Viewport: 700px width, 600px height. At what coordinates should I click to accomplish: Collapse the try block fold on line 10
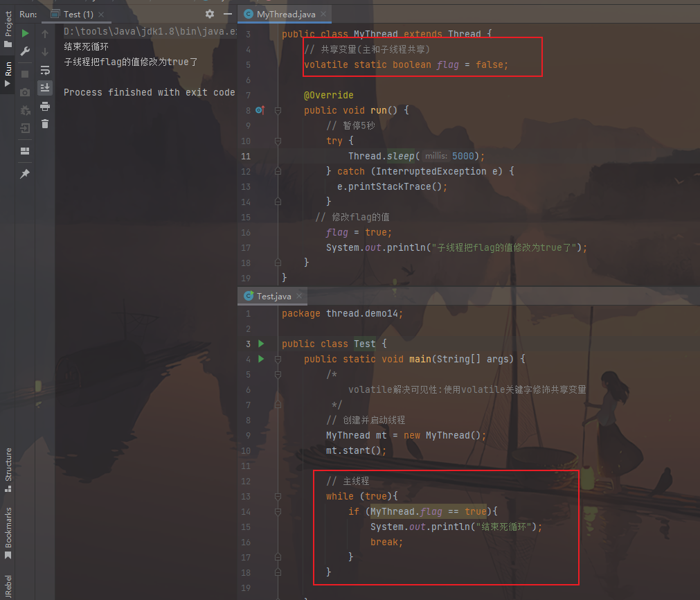pos(278,141)
